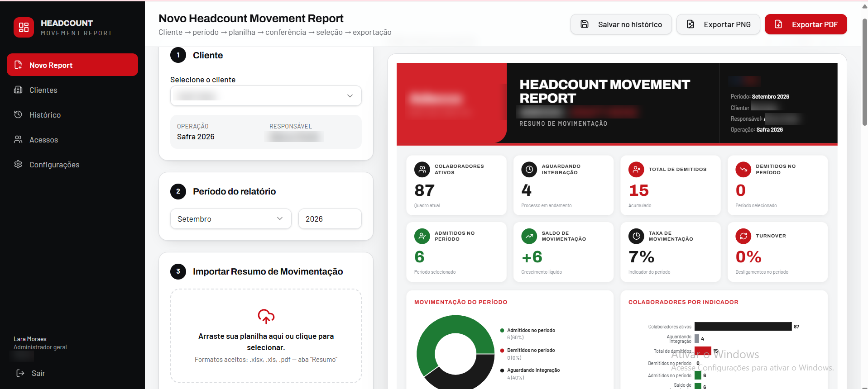
Task: Click the cloud upload icon
Action: 266,316
